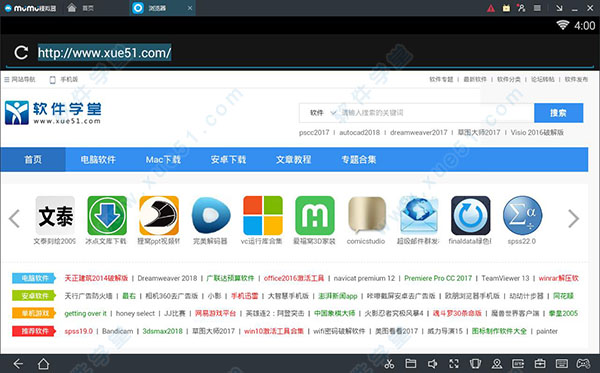Click the Wi-Fi status icon

click(562, 25)
